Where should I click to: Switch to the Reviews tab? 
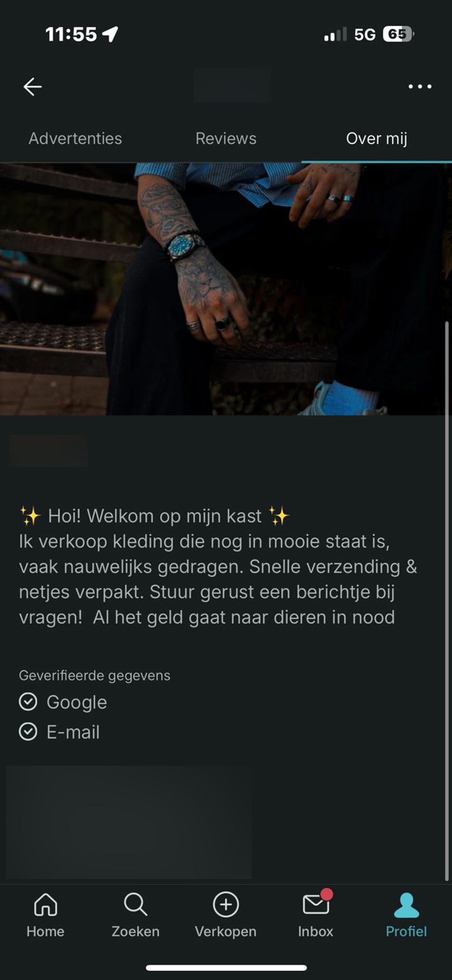(226, 139)
